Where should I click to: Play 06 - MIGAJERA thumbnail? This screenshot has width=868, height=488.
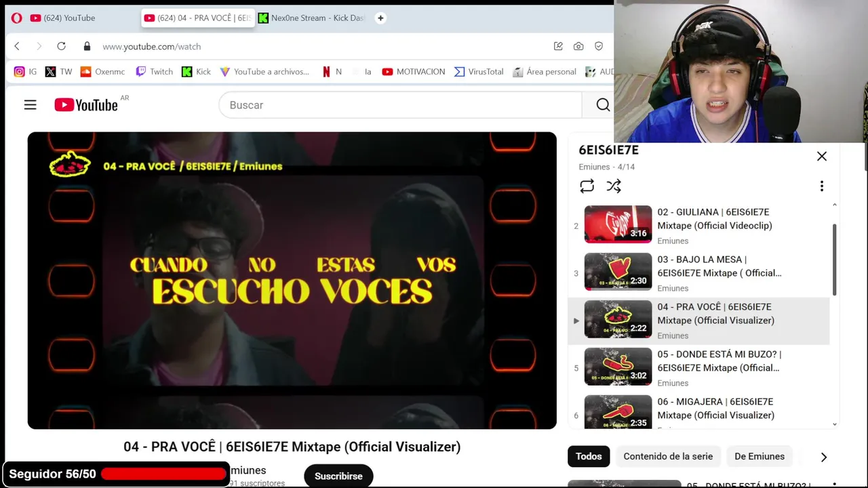618,412
